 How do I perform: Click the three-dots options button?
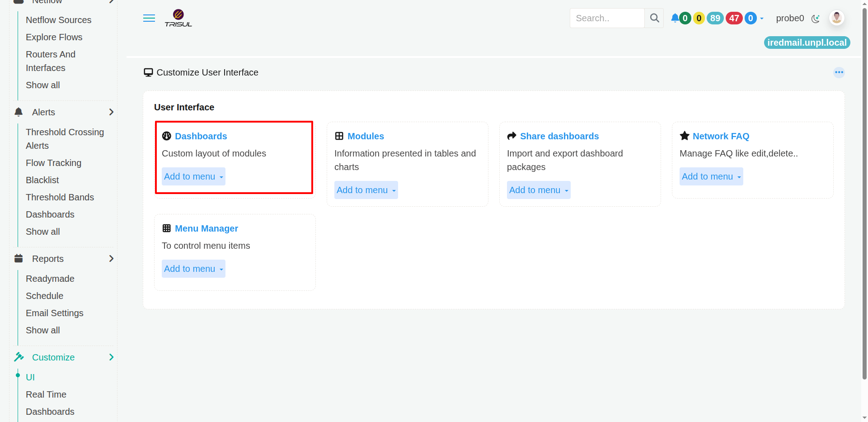[839, 72]
